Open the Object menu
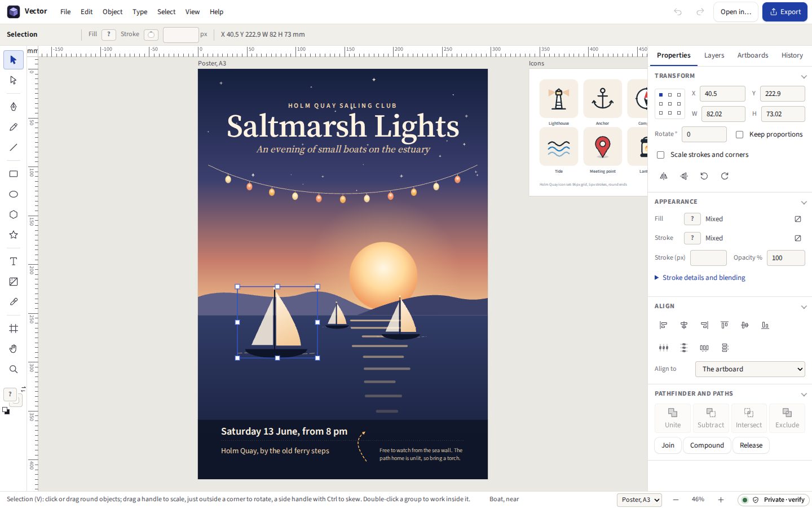Screen dimensions: 812x508 [x=112, y=12]
